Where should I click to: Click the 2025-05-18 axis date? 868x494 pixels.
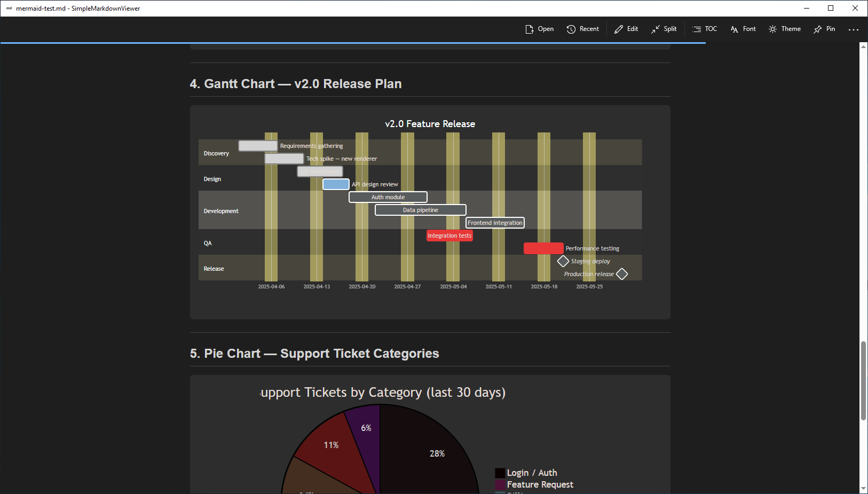[x=544, y=287]
